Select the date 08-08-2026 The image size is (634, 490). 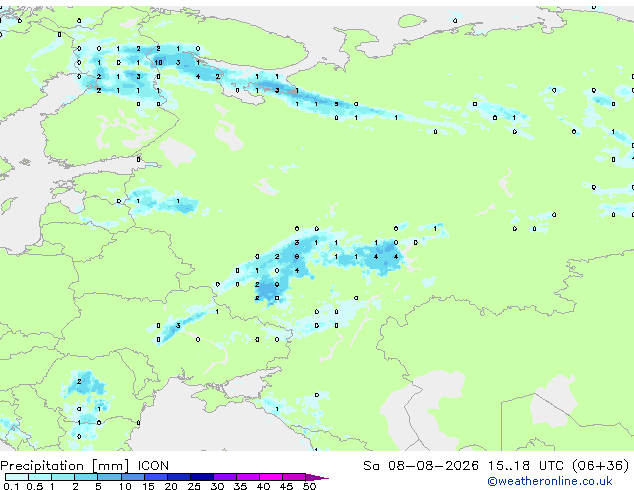pos(433,466)
